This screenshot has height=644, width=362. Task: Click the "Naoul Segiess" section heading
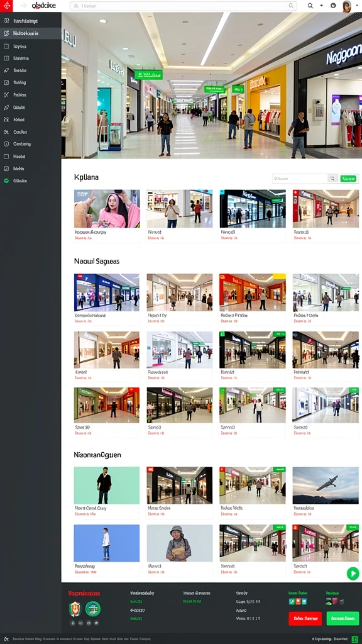[x=96, y=261]
